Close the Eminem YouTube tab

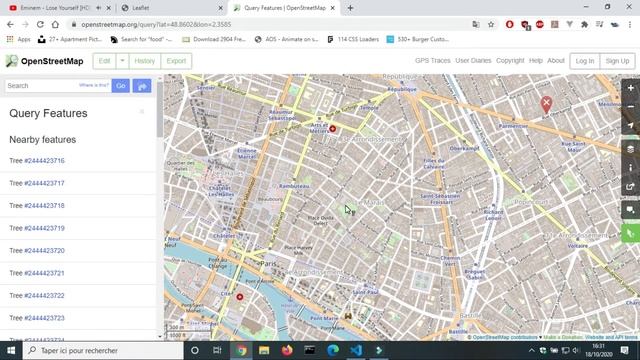[109, 8]
